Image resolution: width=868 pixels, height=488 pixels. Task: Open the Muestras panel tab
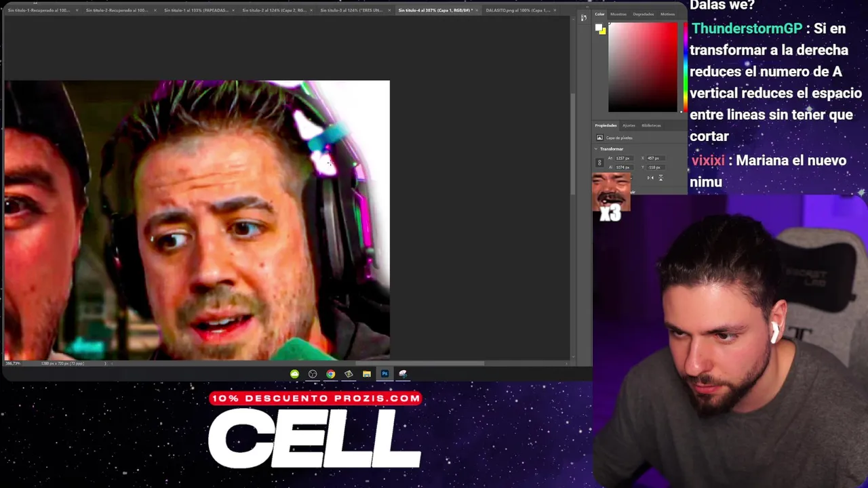[618, 14]
